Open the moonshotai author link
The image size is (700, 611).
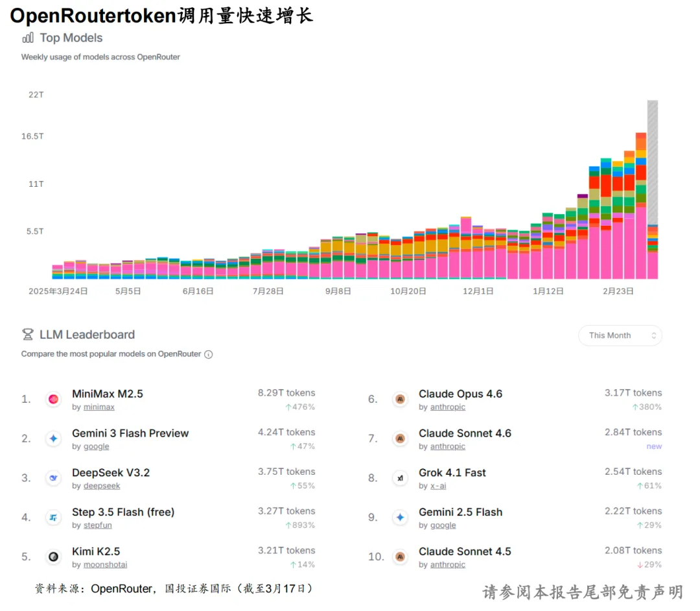point(106,564)
